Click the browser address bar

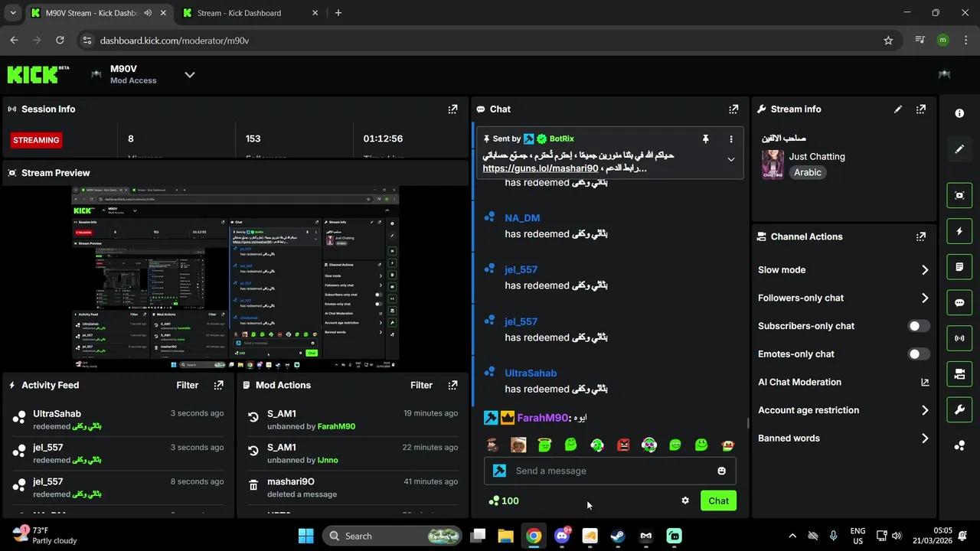click(x=484, y=41)
